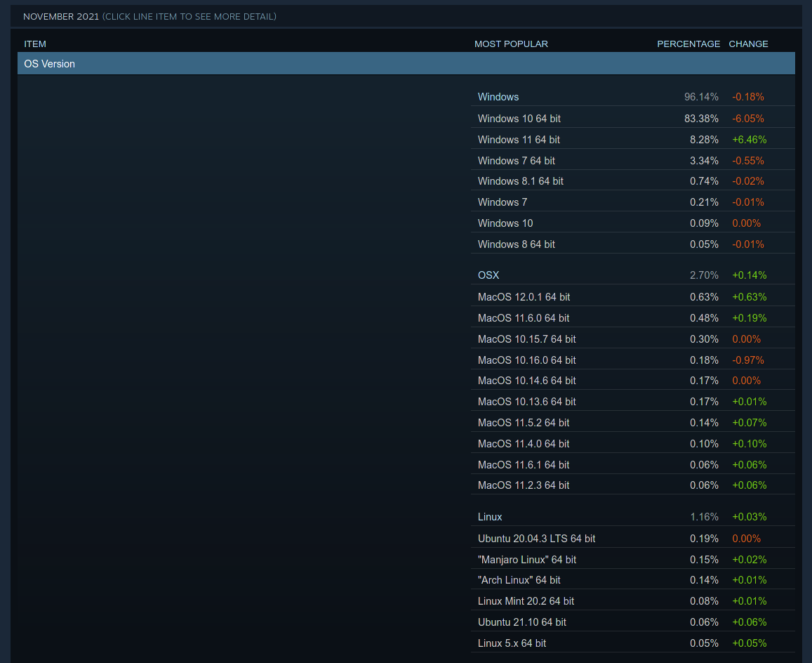Click the +0.07% change value
Image resolution: width=812 pixels, height=663 pixels.
(750, 423)
